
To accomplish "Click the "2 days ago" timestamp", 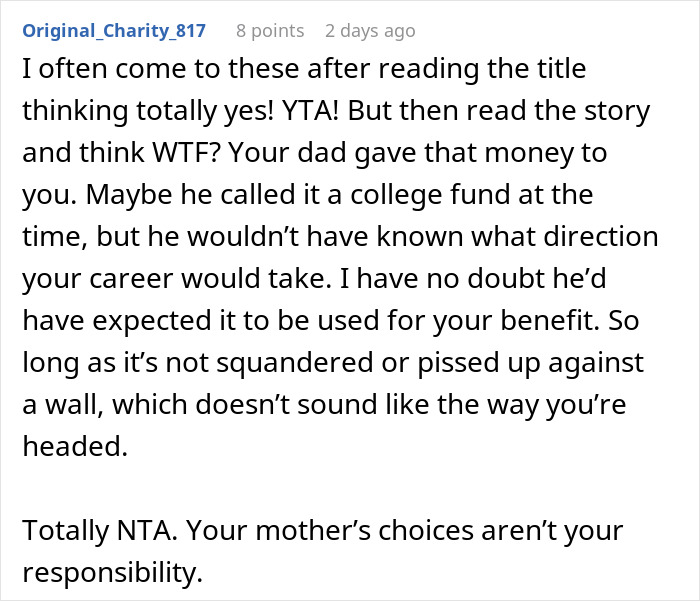I will tap(370, 31).
